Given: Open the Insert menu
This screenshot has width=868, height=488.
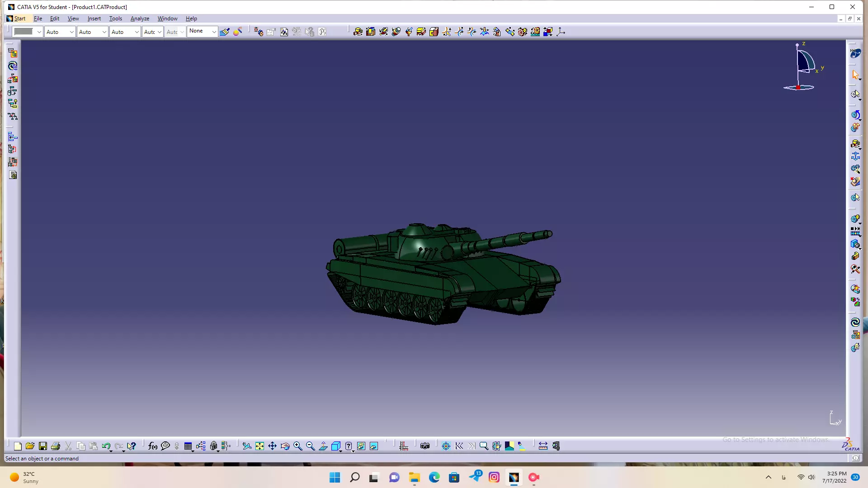Looking at the screenshot, I should [x=94, y=19].
